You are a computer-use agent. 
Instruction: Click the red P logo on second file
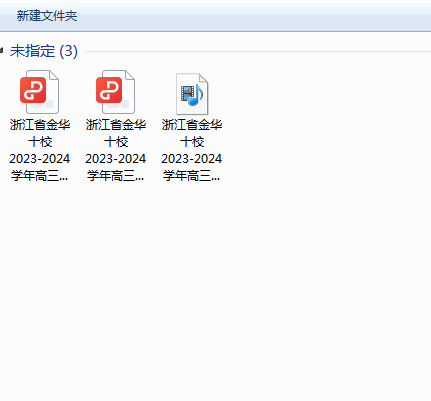[x=109, y=90]
